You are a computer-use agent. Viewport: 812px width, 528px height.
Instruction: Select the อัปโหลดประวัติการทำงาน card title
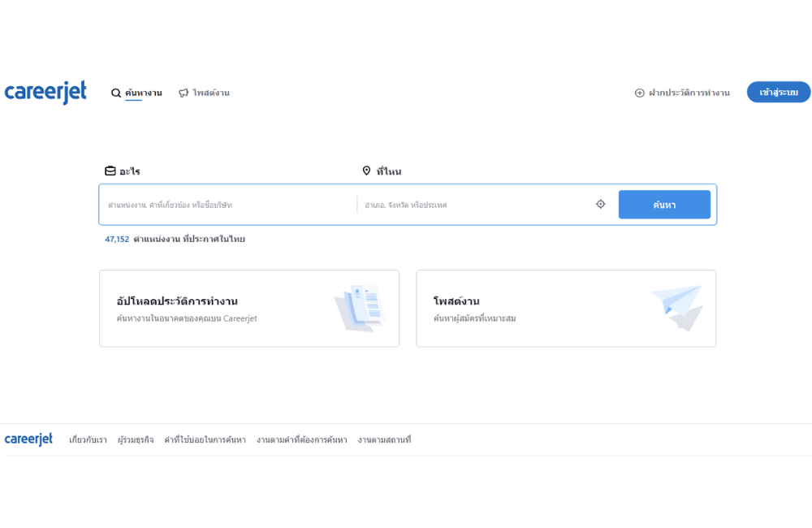177,301
